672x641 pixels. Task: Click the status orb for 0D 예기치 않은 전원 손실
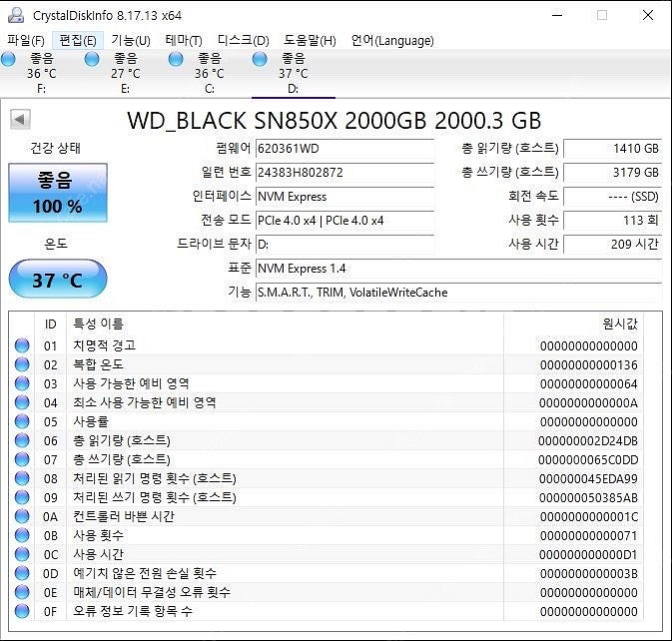tap(22, 573)
